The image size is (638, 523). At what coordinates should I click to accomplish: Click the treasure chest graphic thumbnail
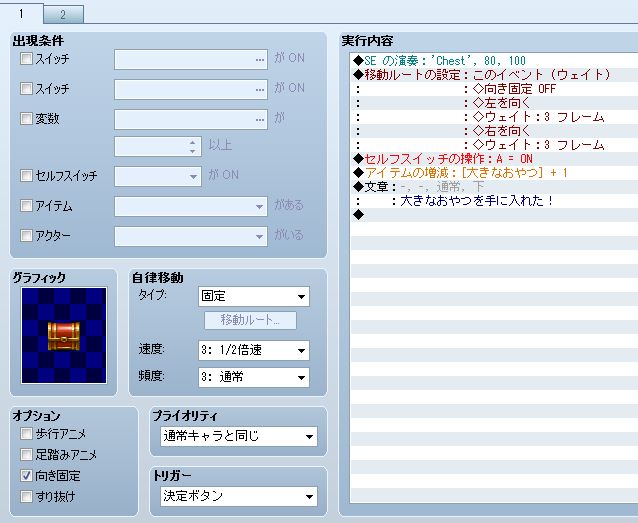click(x=64, y=335)
